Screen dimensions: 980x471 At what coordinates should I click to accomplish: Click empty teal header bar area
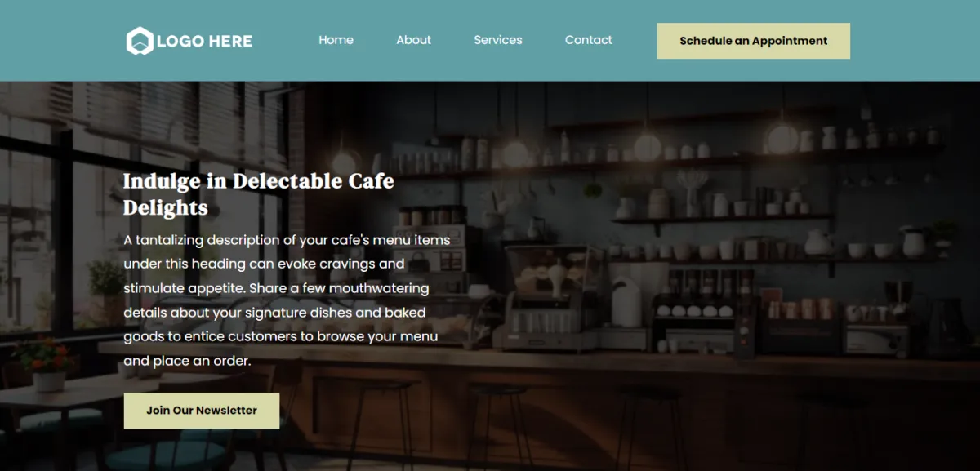coord(915,41)
